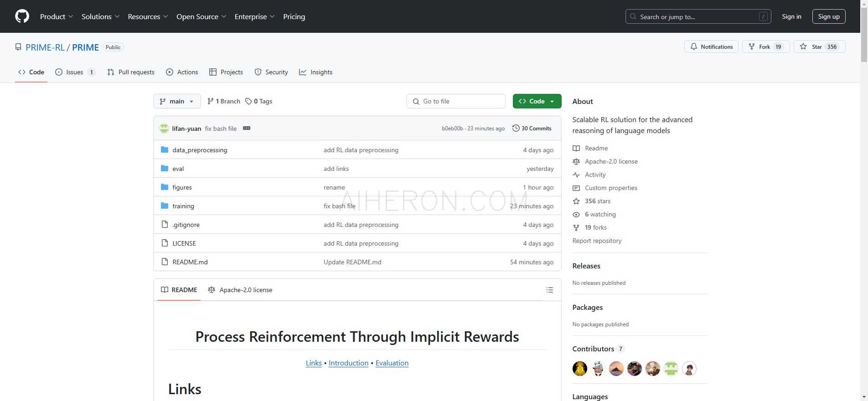Open the eval folder
The image size is (868, 401).
178,169
